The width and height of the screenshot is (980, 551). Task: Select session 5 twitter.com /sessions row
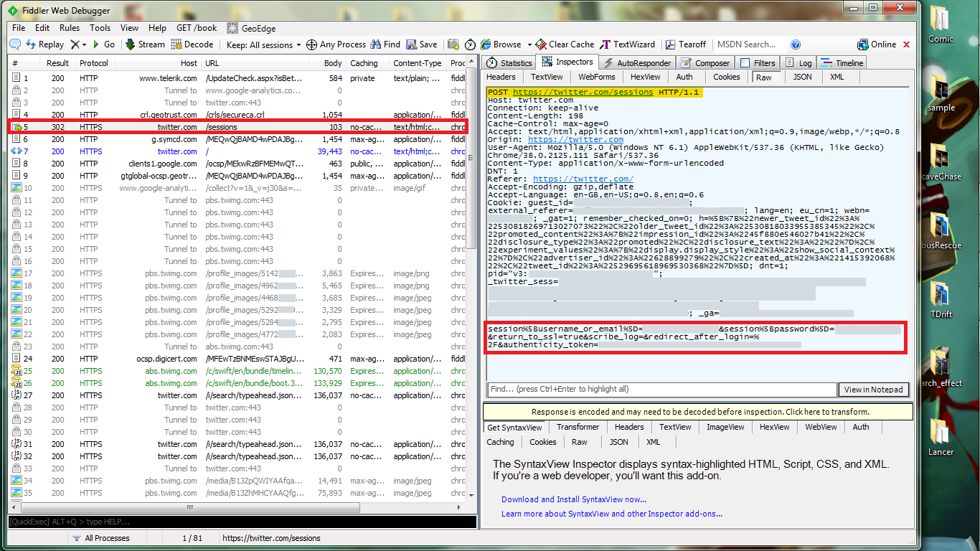(x=237, y=127)
